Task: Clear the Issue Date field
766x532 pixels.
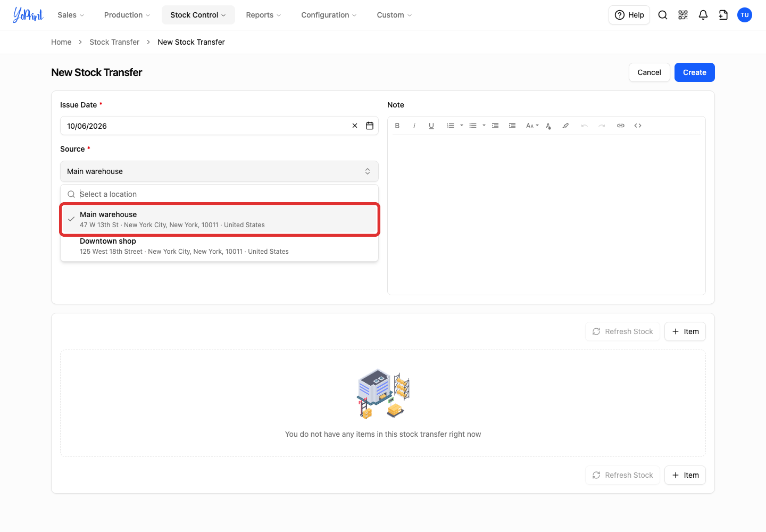Action: (355, 126)
